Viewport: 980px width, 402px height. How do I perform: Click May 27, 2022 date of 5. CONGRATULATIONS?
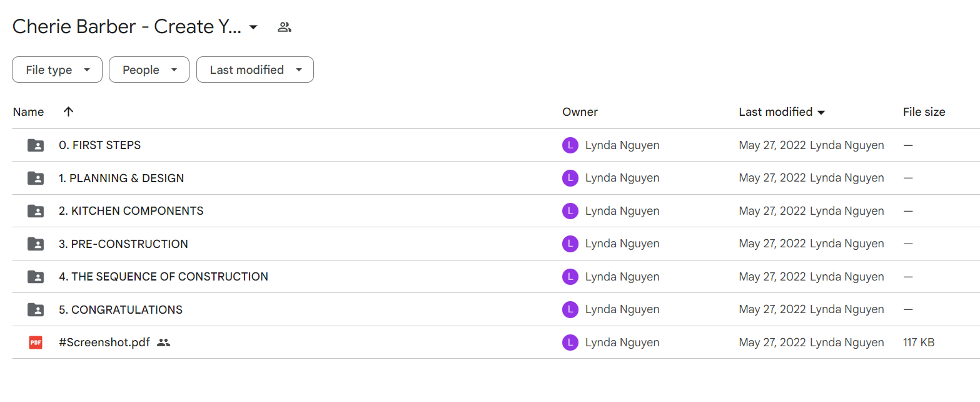pyautogui.click(x=772, y=310)
